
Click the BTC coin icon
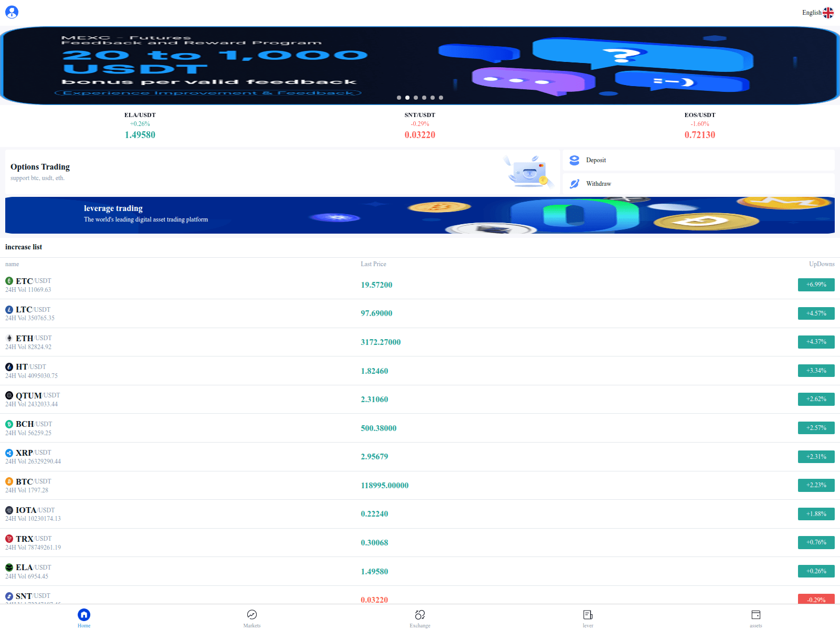9,481
